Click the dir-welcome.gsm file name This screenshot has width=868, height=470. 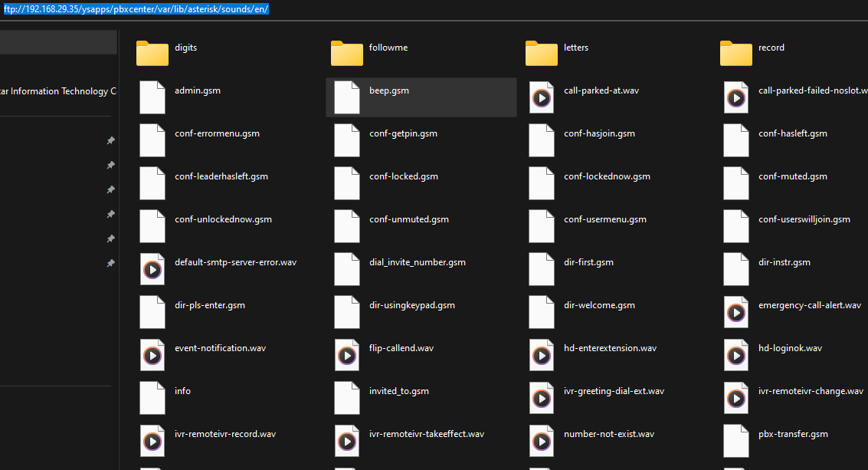pos(600,305)
